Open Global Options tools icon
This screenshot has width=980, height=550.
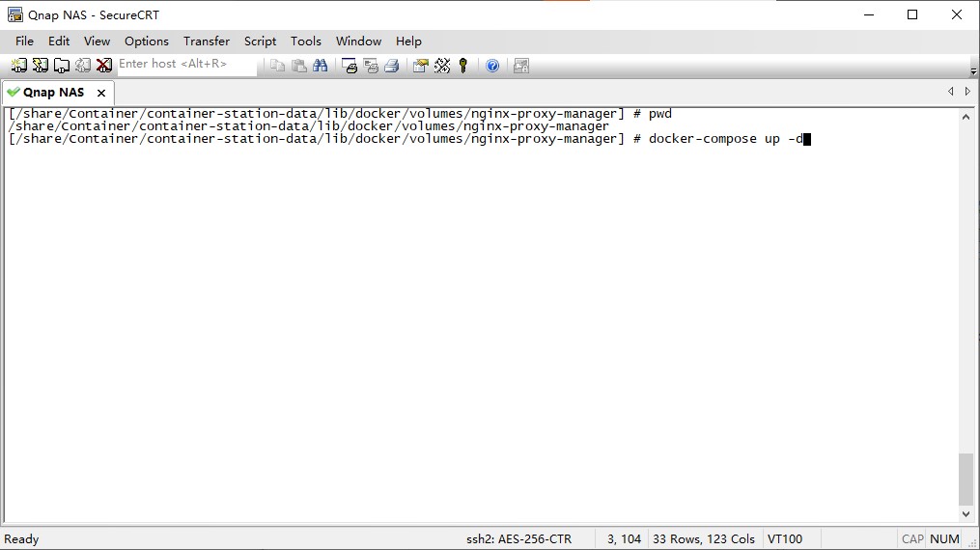click(x=442, y=66)
